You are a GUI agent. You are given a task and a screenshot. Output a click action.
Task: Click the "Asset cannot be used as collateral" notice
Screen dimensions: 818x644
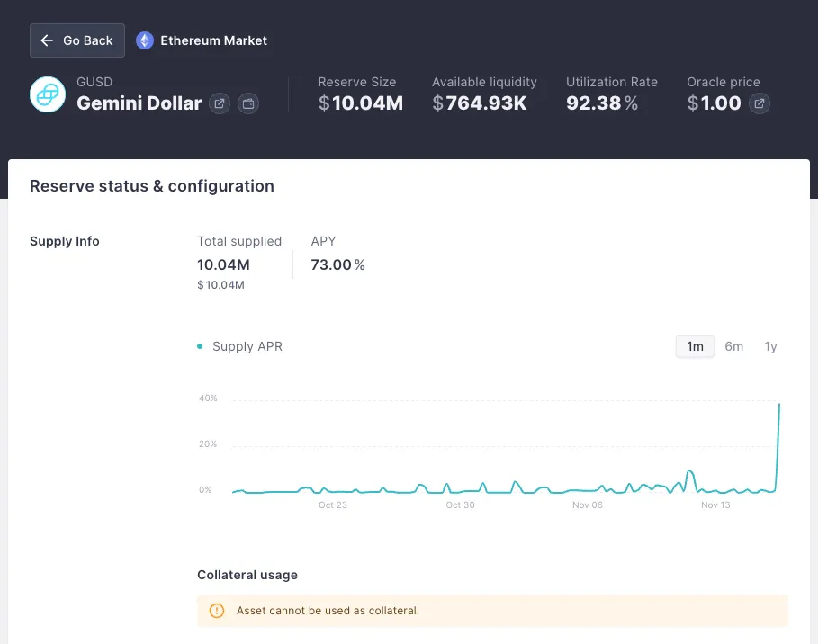(x=328, y=611)
